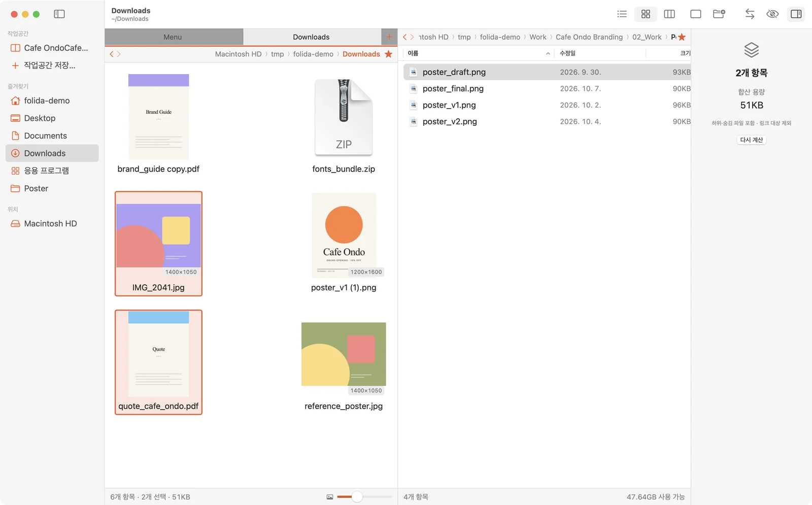Click Cafe Ondo Branding breadcrumb
Viewport: 812px width, 505px height.
click(589, 37)
